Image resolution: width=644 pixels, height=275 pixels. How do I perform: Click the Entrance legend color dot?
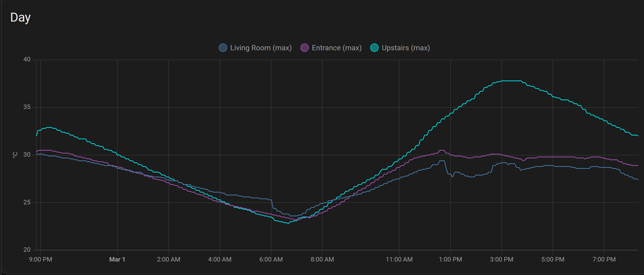coord(304,48)
